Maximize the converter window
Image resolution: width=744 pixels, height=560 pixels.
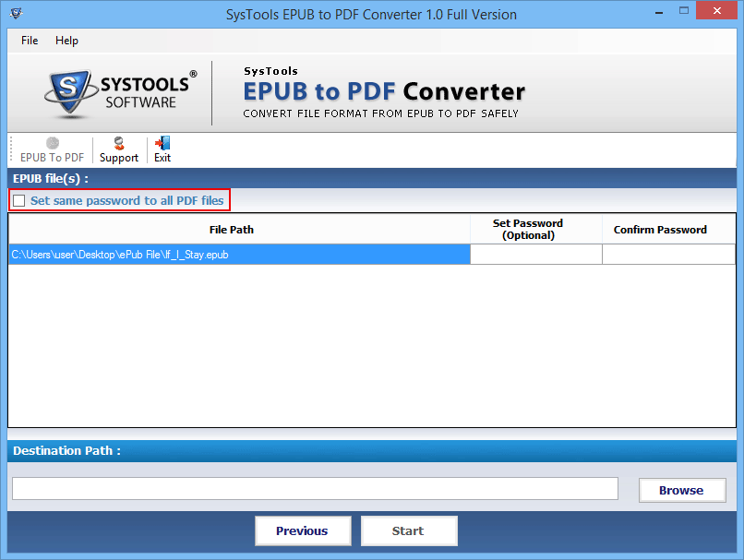(683, 10)
